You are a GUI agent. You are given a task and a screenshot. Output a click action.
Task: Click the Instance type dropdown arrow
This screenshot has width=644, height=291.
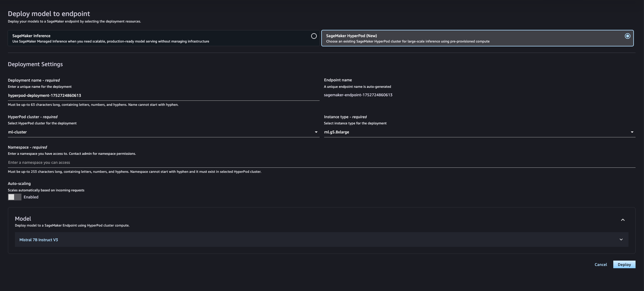click(632, 132)
